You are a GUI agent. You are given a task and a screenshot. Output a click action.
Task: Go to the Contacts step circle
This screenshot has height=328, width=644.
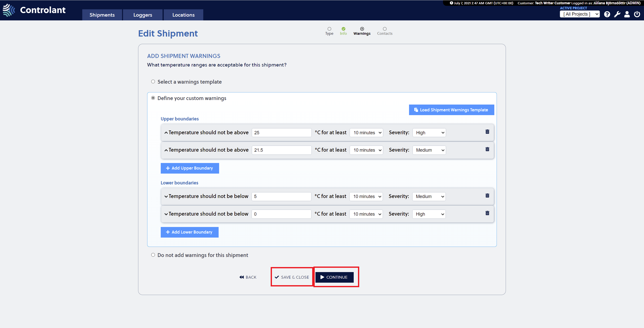point(385,29)
